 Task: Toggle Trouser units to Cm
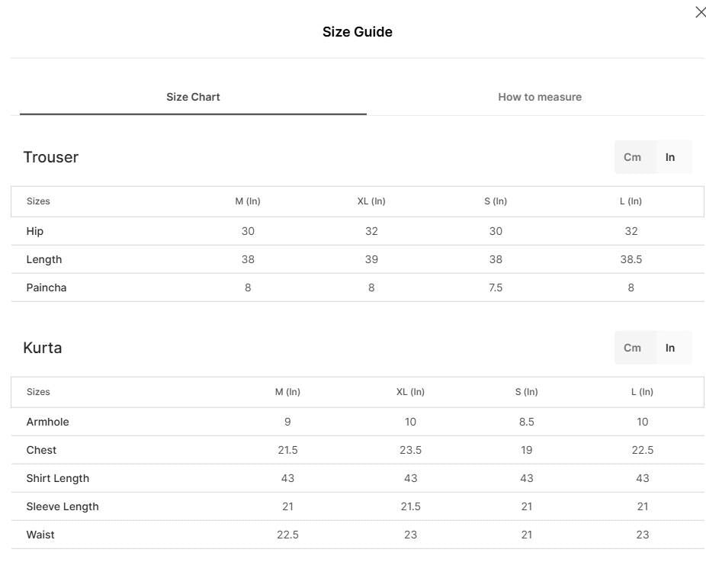tap(632, 157)
